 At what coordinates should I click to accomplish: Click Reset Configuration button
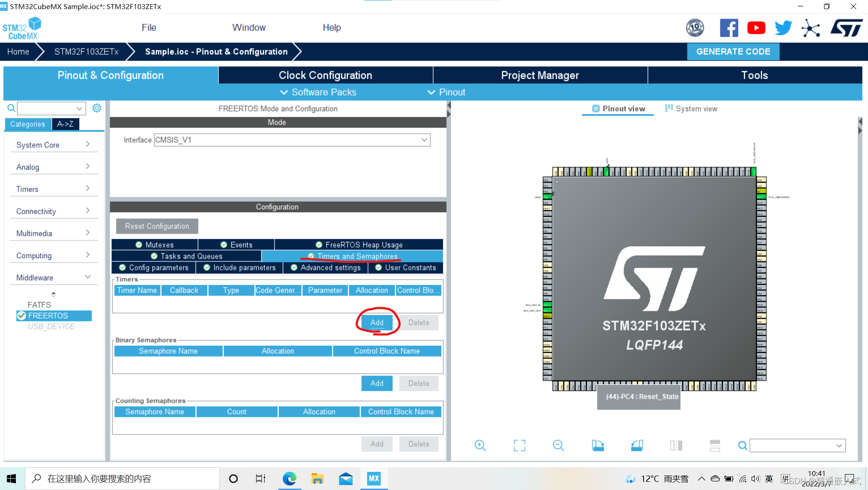(x=157, y=226)
